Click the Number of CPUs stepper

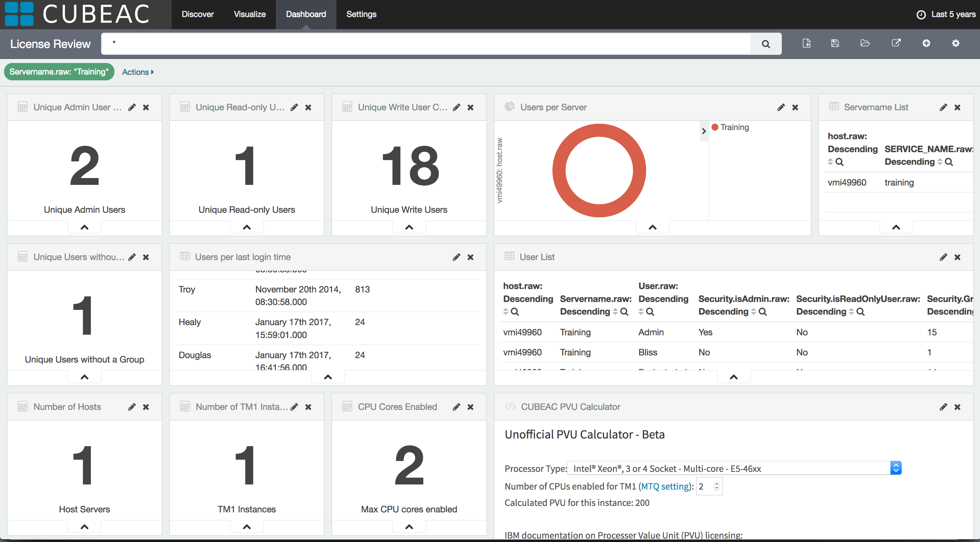pos(717,486)
